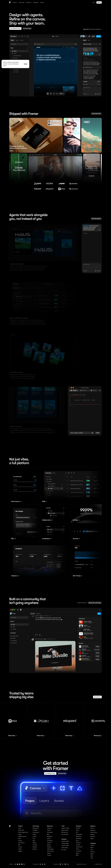The width and height of the screenshot is (111, 868).
Task: Click Download app below Get started with Framer
Action: click(x=62, y=773)
